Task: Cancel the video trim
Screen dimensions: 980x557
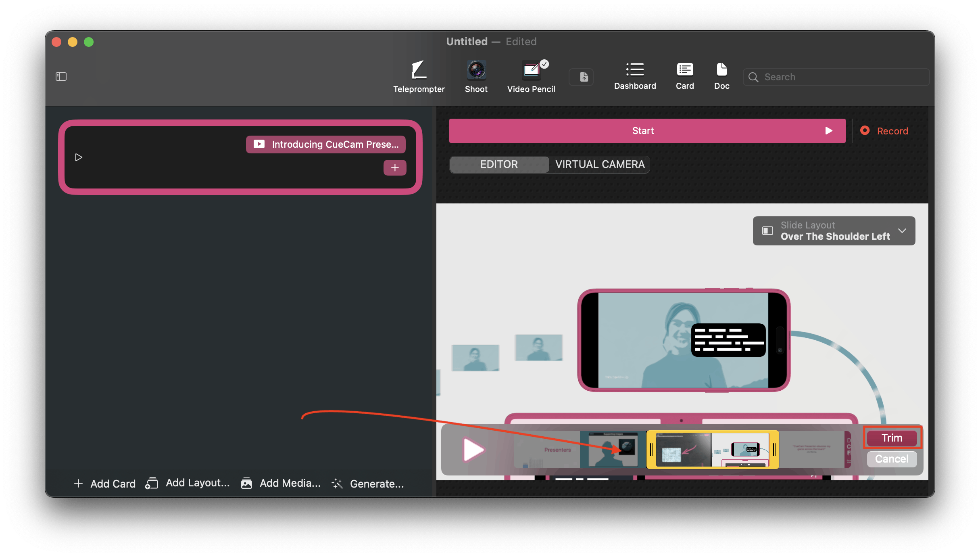Action: (891, 459)
